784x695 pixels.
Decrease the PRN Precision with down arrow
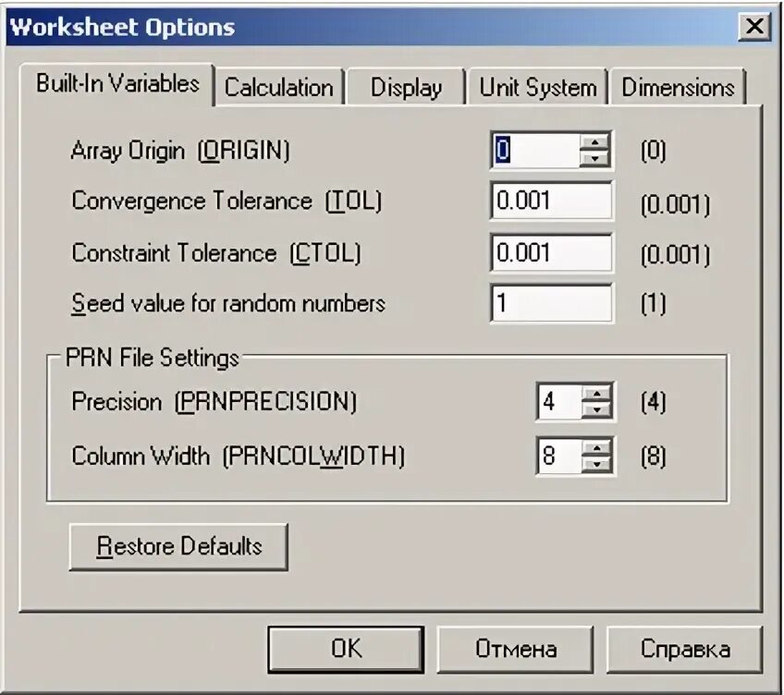[x=597, y=410]
